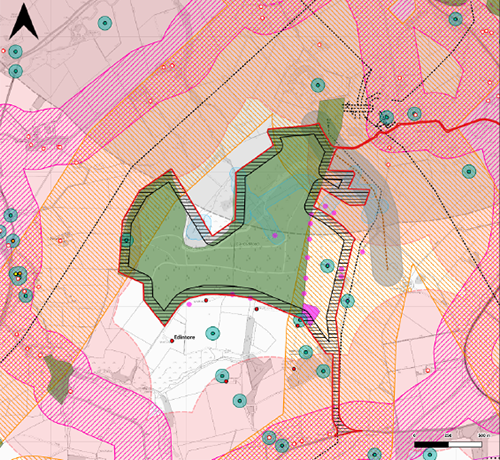Click the teal marker inside the green woodland's west edge
This screenshot has width=500, height=460.
click(126, 240)
